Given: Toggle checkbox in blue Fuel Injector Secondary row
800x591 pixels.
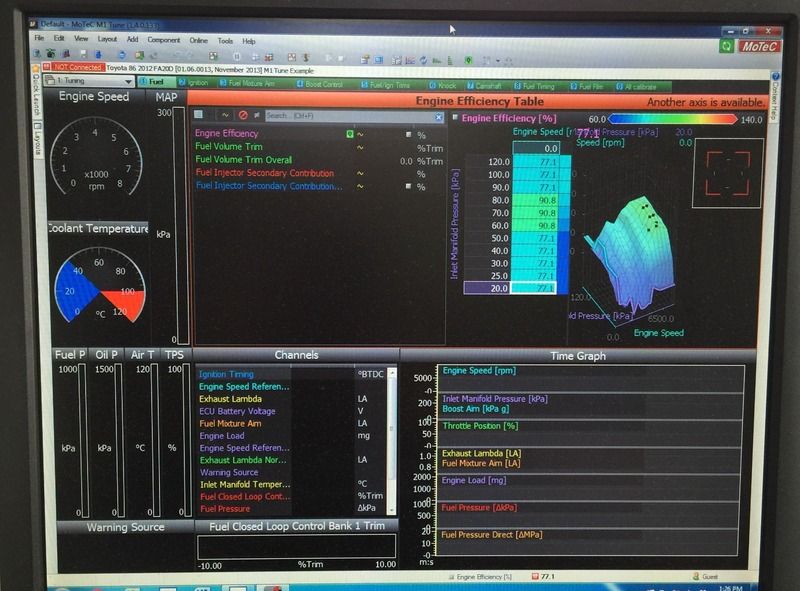Looking at the screenshot, I should click(408, 187).
